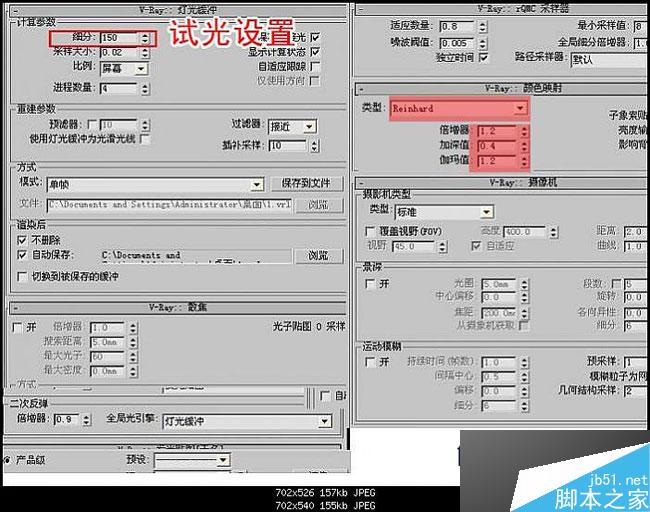Click the 浏览 button beside the 文件 path

pos(319,205)
